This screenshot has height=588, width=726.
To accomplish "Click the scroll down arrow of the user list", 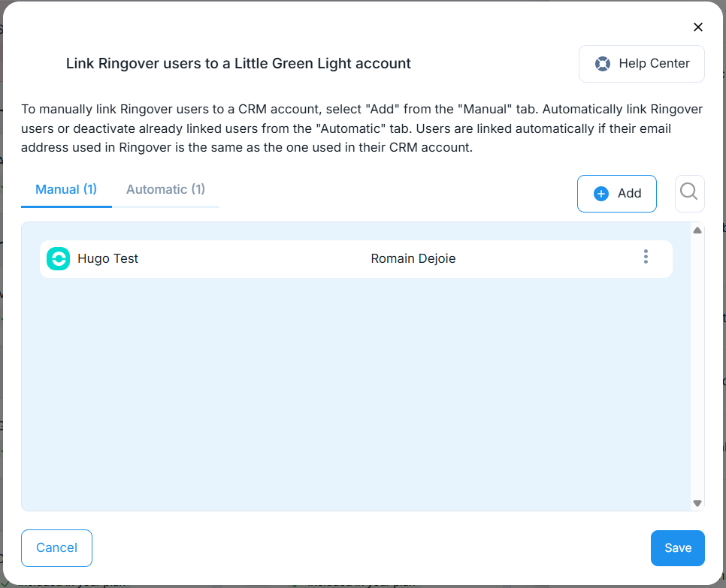I will [697, 503].
